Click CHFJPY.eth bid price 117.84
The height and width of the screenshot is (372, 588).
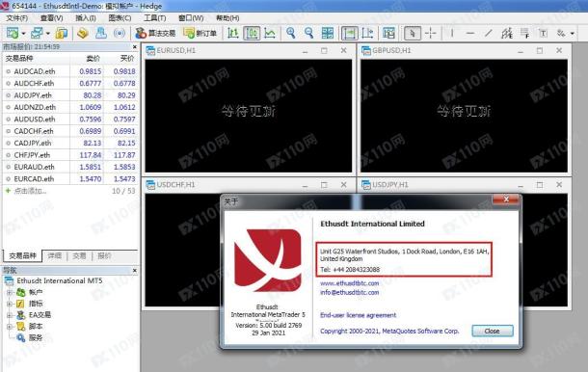pyautogui.click(x=91, y=155)
